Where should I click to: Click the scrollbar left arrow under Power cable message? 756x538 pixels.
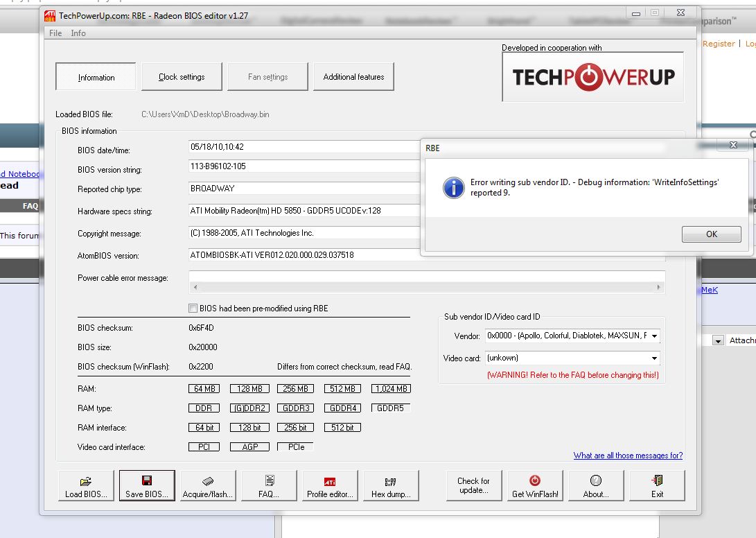pyautogui.click(x=195, y=287)
